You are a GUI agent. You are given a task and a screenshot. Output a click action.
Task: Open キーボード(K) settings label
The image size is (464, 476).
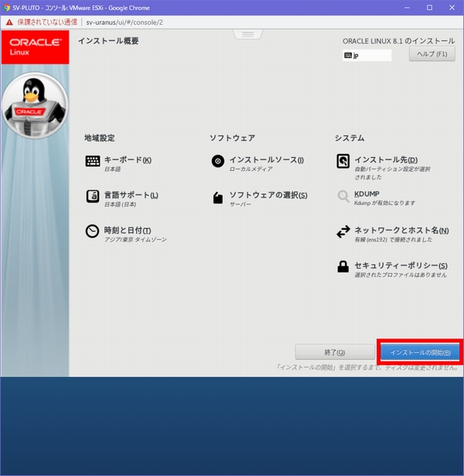(128, 159)
